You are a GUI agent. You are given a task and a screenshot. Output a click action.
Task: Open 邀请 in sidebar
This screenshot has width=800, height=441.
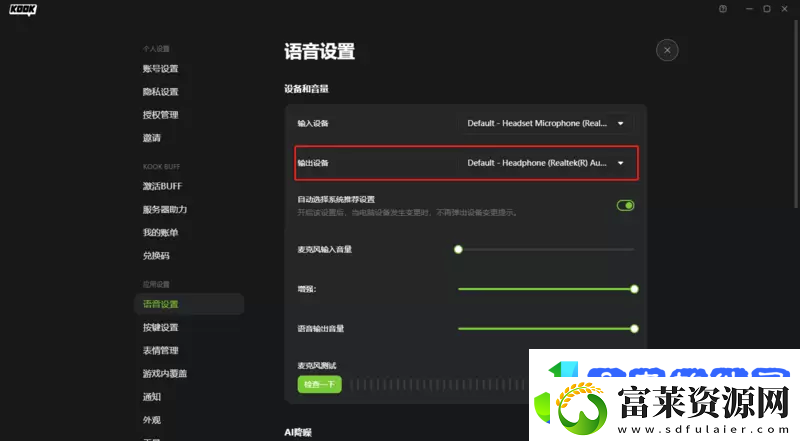pos(152,138)
